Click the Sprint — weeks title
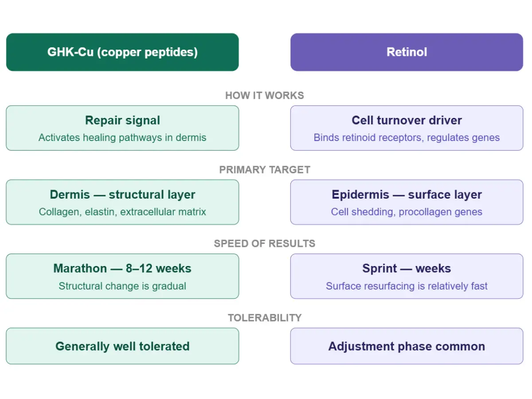 coord(407,269)
